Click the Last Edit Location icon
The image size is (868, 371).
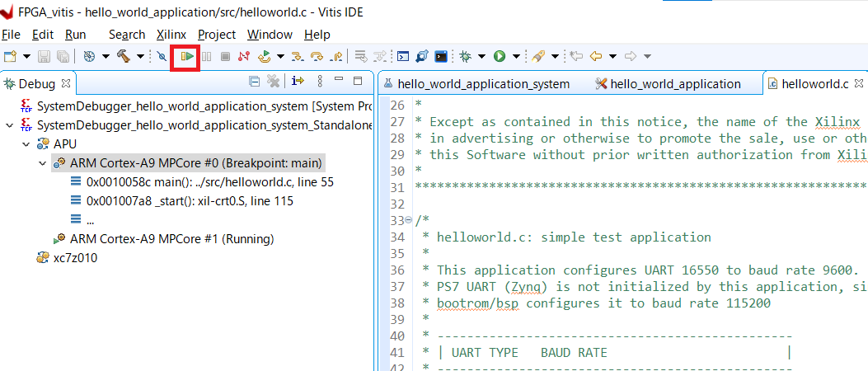pos(576,56)
